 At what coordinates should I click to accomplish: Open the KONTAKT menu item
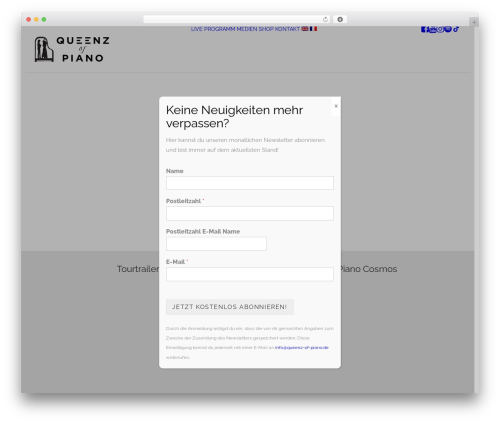point(287,29)
